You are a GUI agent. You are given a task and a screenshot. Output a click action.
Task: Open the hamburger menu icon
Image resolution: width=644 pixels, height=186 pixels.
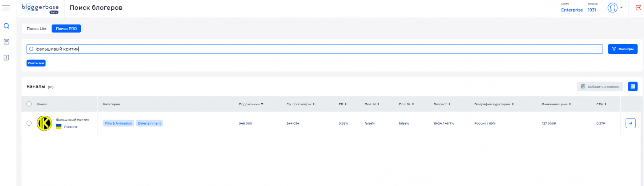click(x=6, y=8)
